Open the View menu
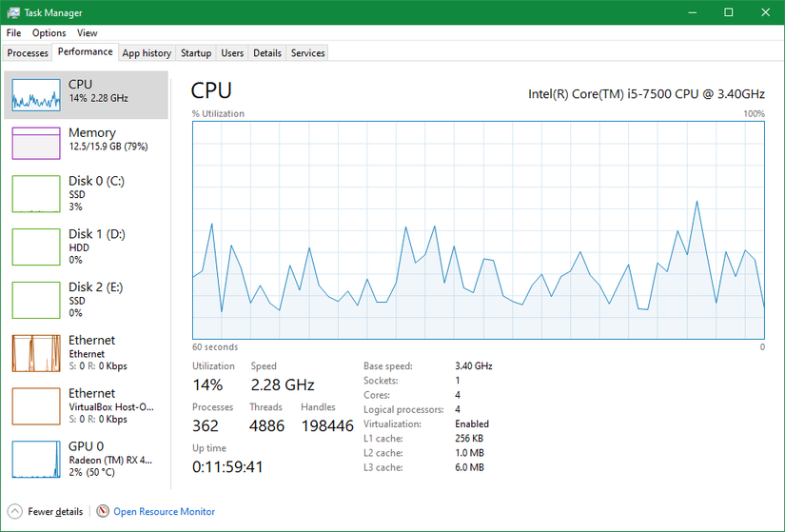The image size is (785, 532). pos(88,33)
